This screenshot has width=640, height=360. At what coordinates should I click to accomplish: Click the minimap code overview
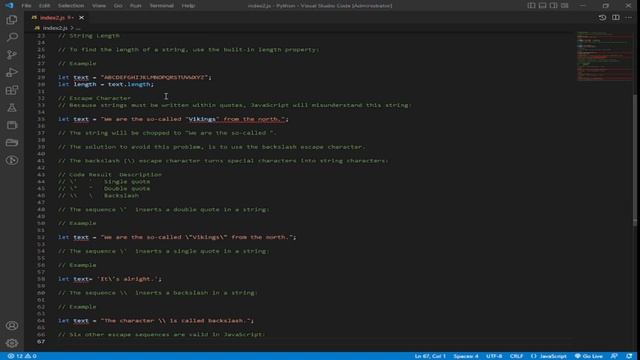(x=604, y=56)
